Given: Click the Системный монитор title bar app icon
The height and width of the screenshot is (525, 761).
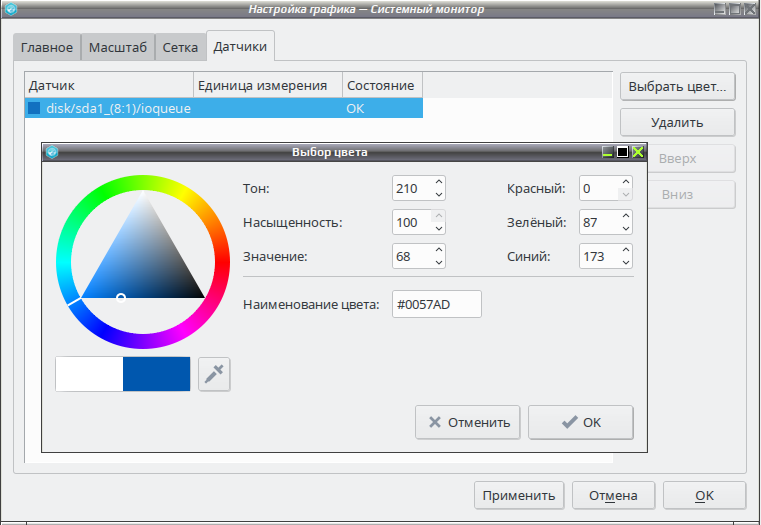Looking at the screenshot, I should pyautogui.click(x=11, y=9).
